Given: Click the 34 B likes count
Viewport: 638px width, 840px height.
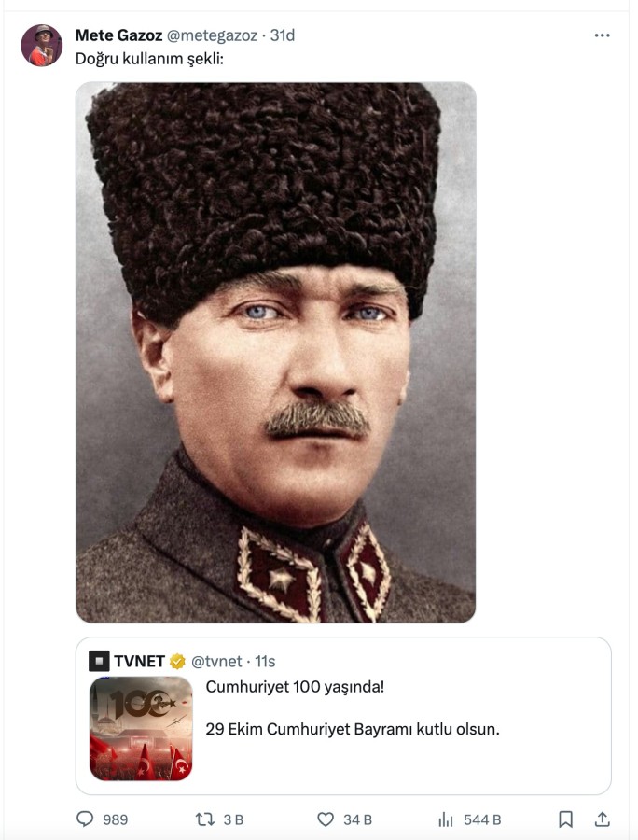Looking at the screenshot, I should pos(357,819).
